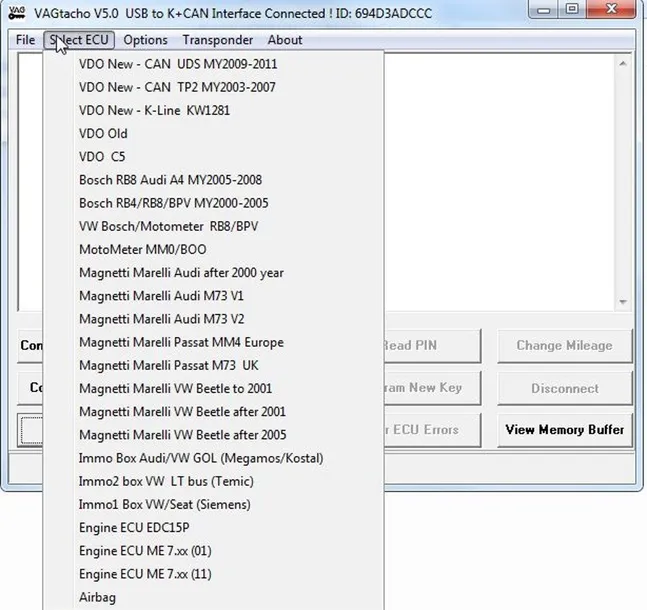Select VDO New - CAN UDS MY2009-2011
Image resolution: width=647 pixels, height=610 pixels.
[x=178, y=64]
